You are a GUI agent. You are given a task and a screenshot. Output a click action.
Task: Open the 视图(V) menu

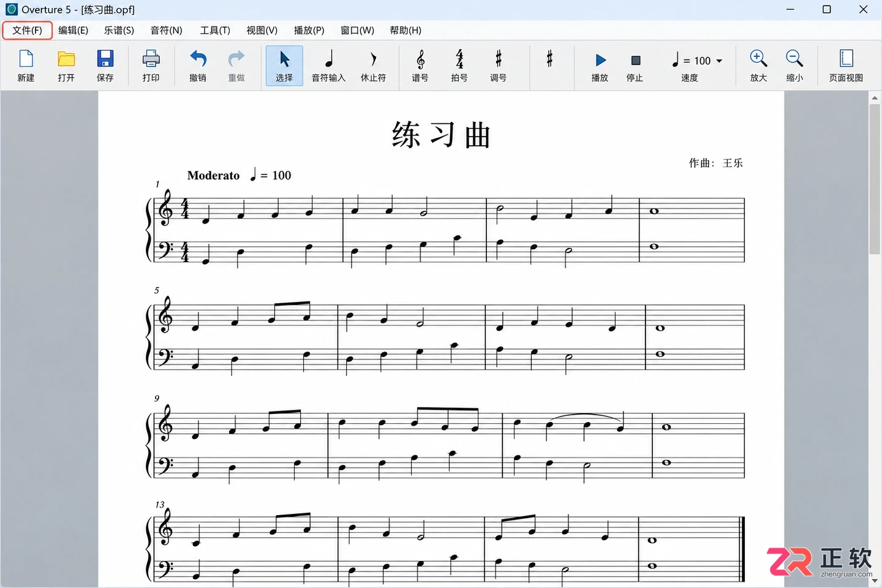point(262,30)
